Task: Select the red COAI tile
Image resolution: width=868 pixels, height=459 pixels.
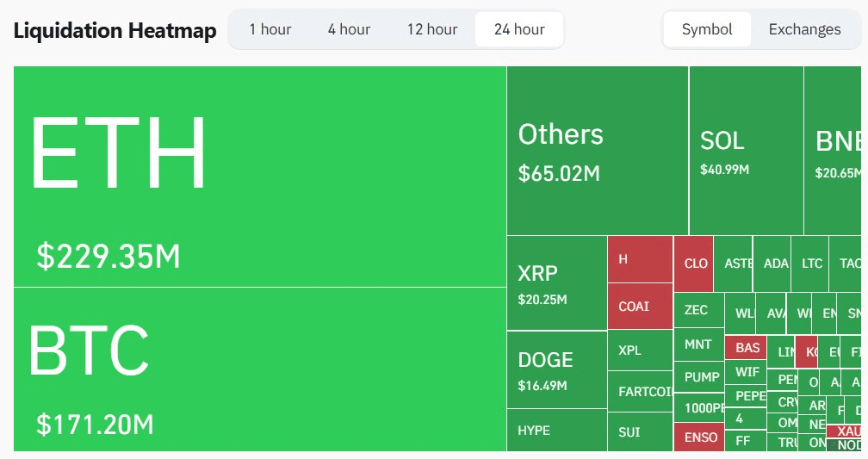Action: [x=640, y=307]
